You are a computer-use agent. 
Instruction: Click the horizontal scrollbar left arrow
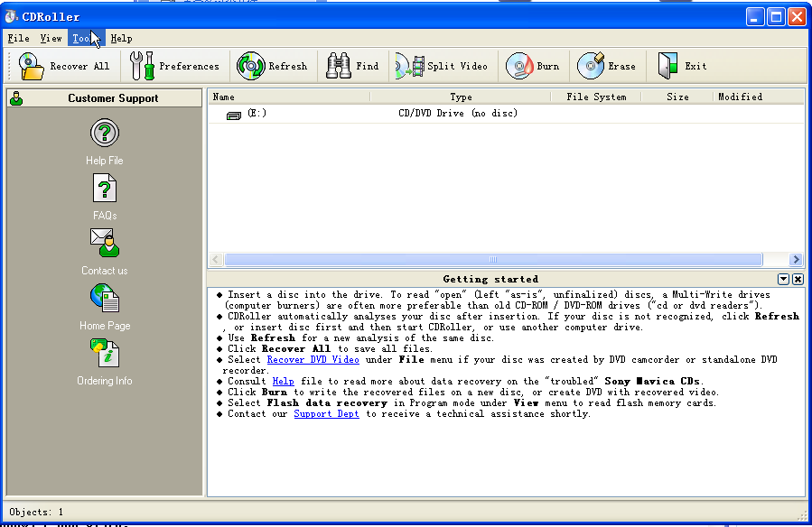(216, 260)
